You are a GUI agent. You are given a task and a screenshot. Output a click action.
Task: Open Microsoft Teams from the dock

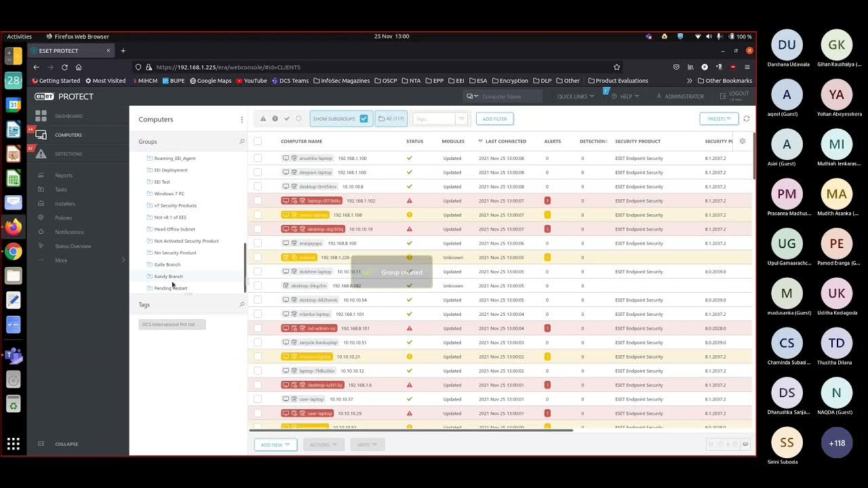pyautogui.click(x=13, y=354)
